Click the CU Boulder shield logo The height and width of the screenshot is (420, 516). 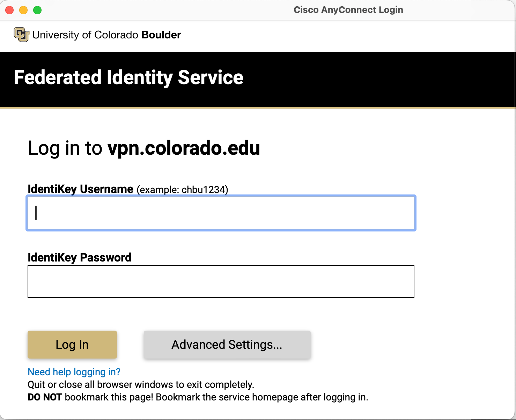pos(21,35)
